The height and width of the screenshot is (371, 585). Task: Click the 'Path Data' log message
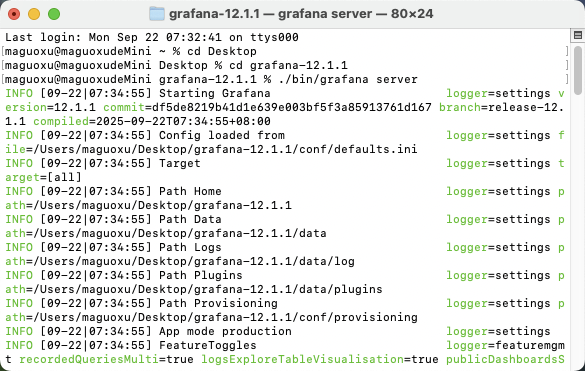pos(190,219)
